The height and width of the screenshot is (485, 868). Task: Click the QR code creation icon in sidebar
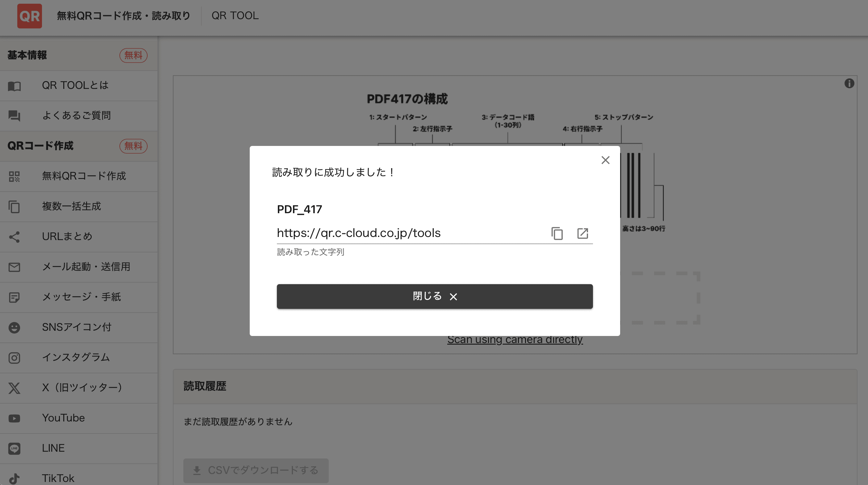click(x=14, y=176)
